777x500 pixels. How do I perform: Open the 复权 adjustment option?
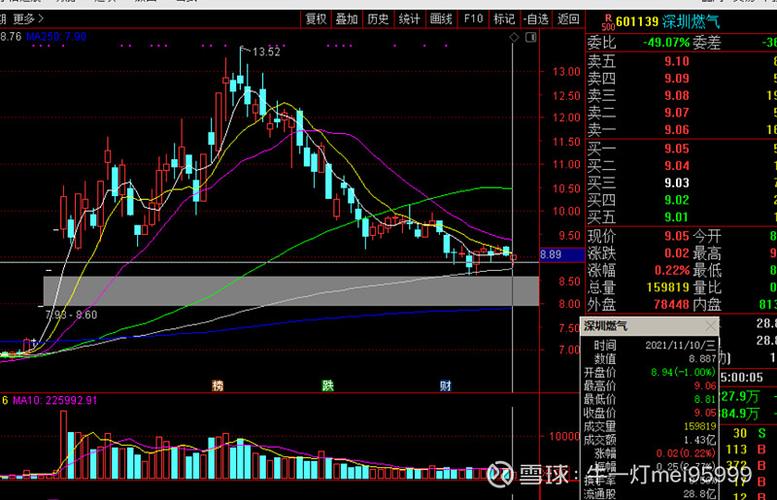pyautogui.click(x=316, y=19)
